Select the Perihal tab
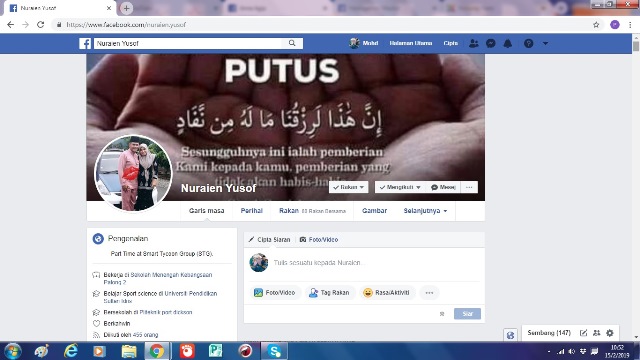640x360 pixels. (x=251, y=211)
